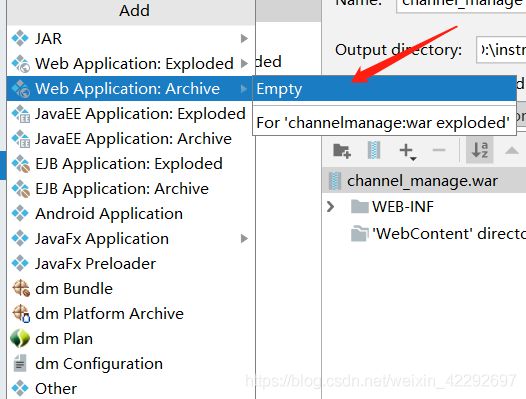Click the dm Plan green icon

pos(20,338)
